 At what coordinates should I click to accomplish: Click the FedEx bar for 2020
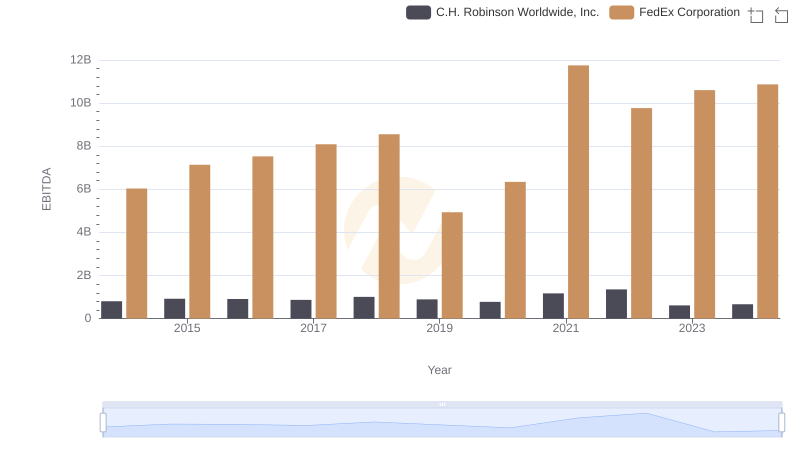click(515, 250)
